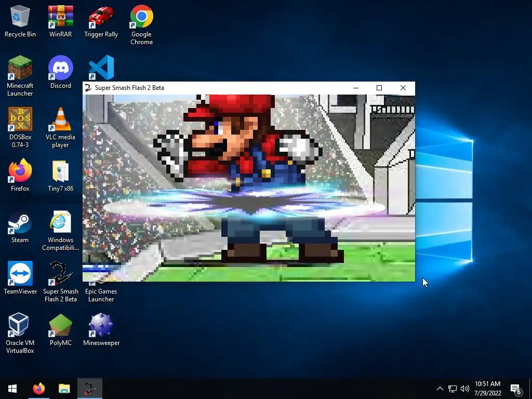Open the Firefox desktop shortcut
This screenshot has width=532, height=399.
click(20, 175)
